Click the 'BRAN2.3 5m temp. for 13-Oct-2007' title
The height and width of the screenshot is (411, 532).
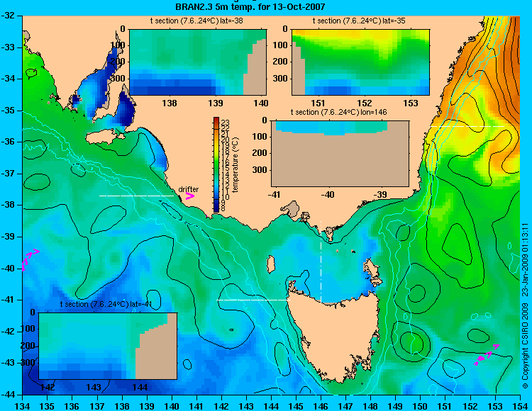[x=250, y=6]
